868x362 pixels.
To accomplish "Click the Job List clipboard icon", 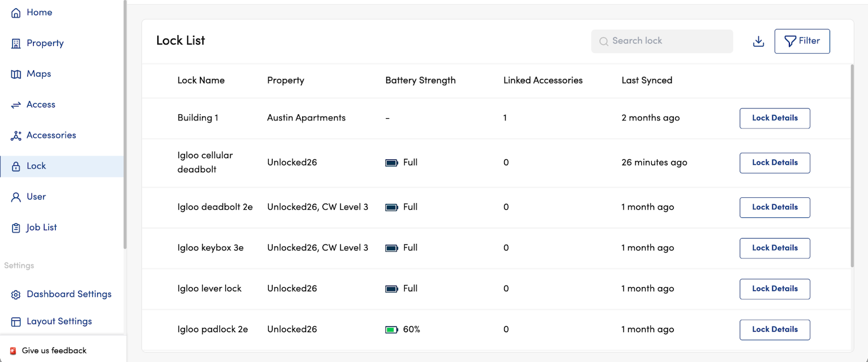I will click(x=16, y=228).
